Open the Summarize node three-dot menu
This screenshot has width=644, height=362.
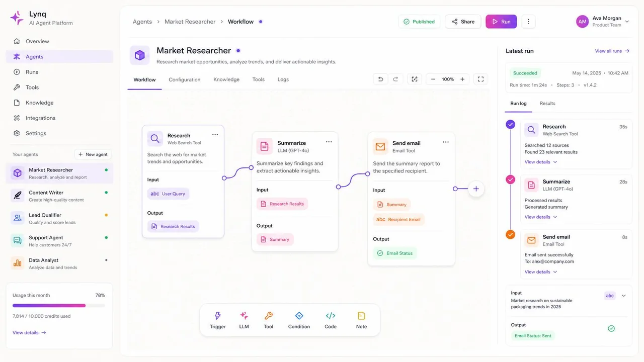(329, 142)
